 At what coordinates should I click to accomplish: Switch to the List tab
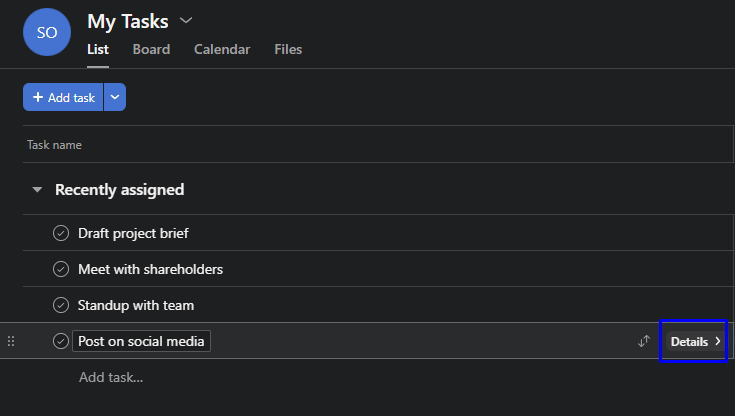tap(98, 49)
